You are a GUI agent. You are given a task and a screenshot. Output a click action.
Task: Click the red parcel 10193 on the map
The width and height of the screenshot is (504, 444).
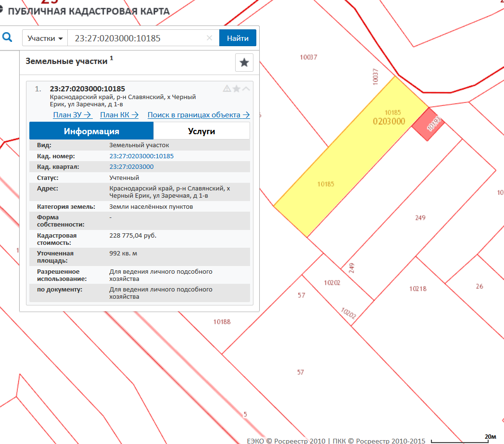point(428,125)
